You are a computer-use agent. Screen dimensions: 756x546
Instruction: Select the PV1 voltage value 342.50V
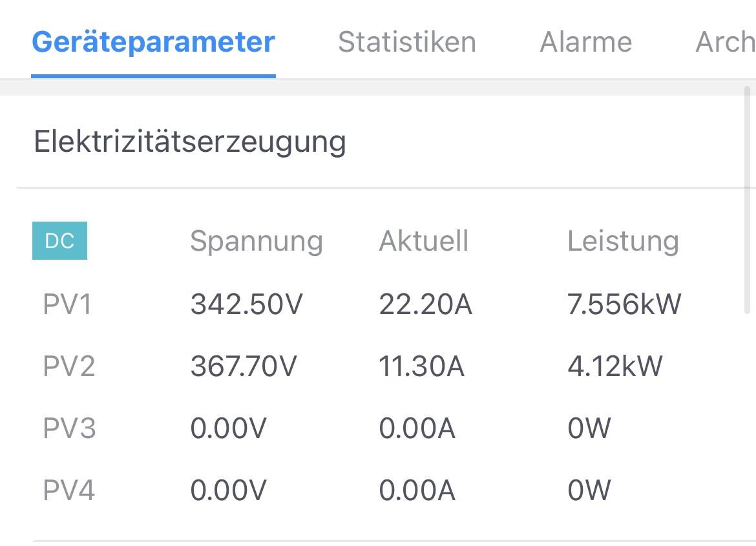(x=246, y=304)
